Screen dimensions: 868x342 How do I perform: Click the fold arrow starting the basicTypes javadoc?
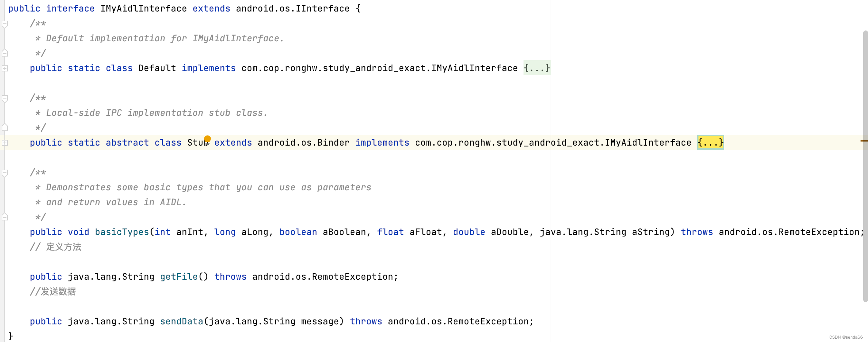point(5,172)
